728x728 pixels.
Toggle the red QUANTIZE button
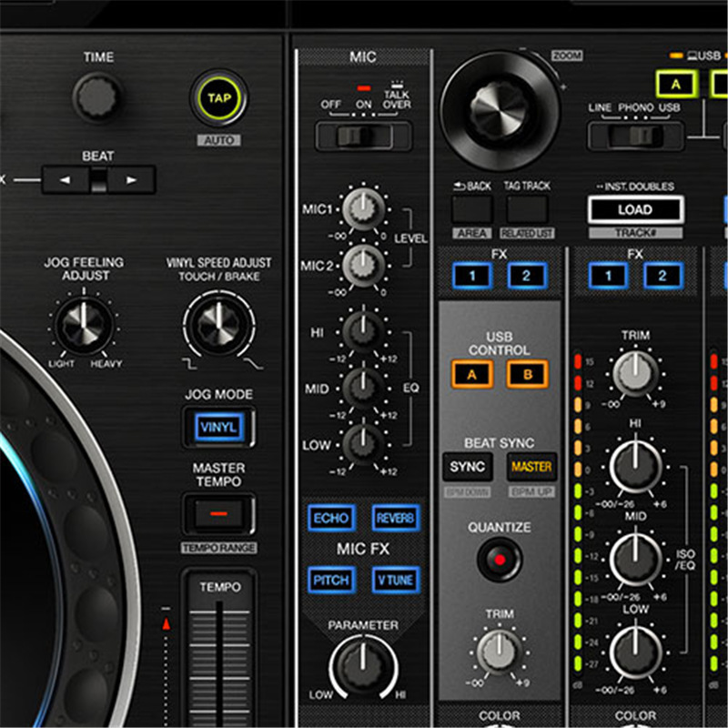pyautogui.click(x=500, y=560)
